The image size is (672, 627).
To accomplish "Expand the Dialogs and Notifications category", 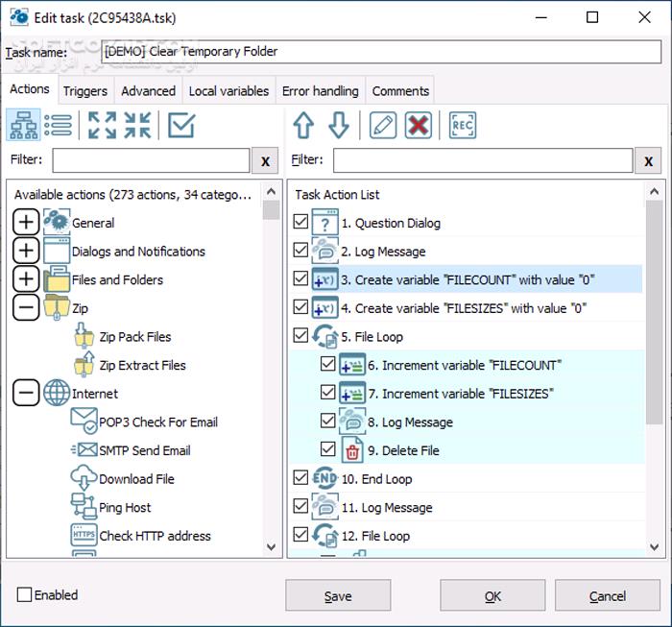I will (26, 251).
